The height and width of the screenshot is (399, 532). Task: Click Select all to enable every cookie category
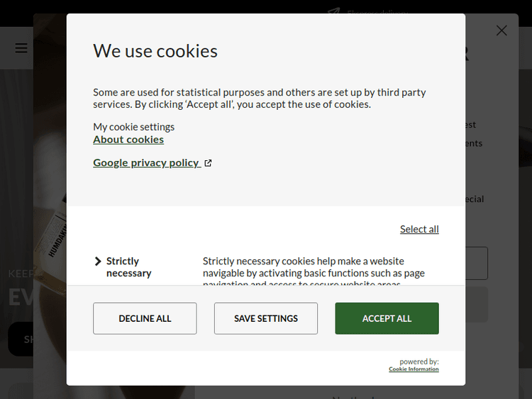[x=419, y=229]
